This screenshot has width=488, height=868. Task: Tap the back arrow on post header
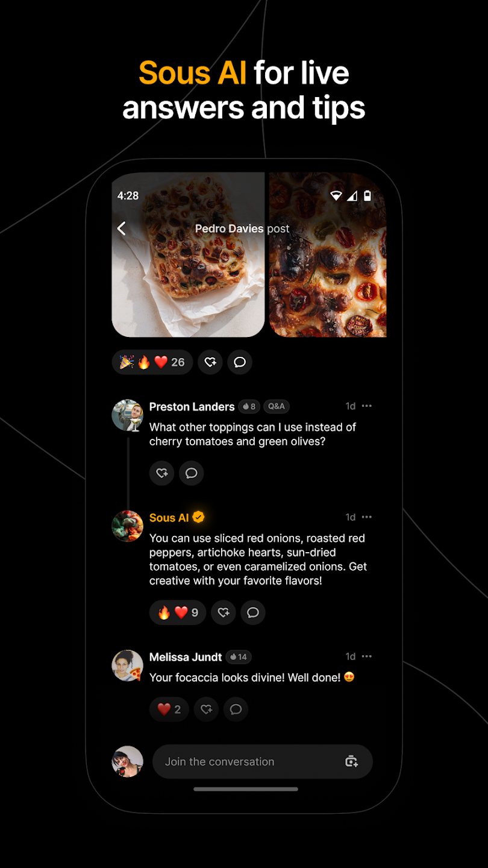tap(122, 228)
